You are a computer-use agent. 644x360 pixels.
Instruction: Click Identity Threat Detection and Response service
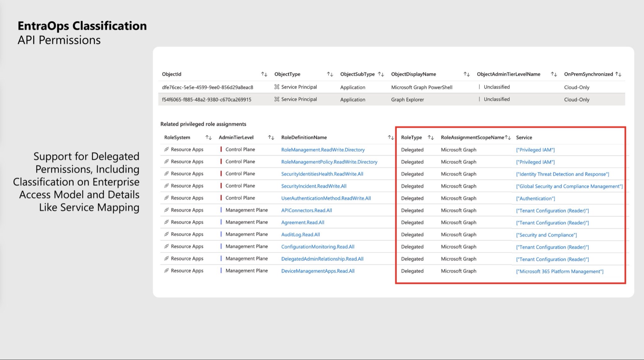tap(562, 174)
